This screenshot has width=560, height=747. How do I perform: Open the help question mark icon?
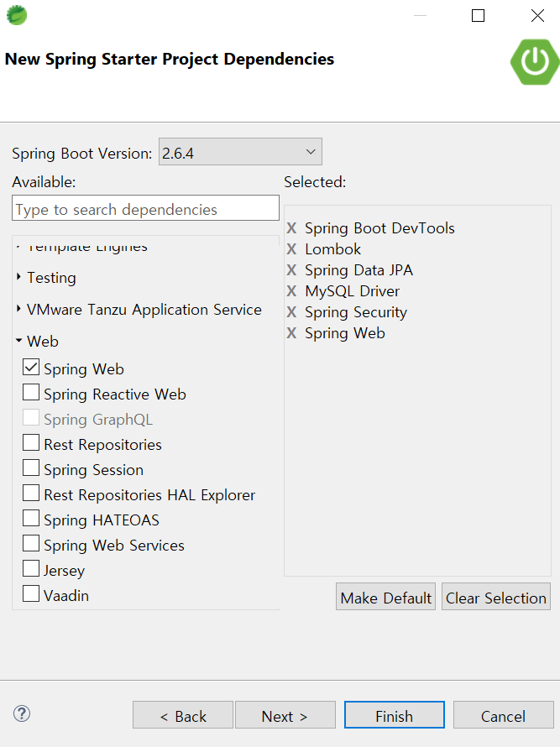[x=22, y=713]
